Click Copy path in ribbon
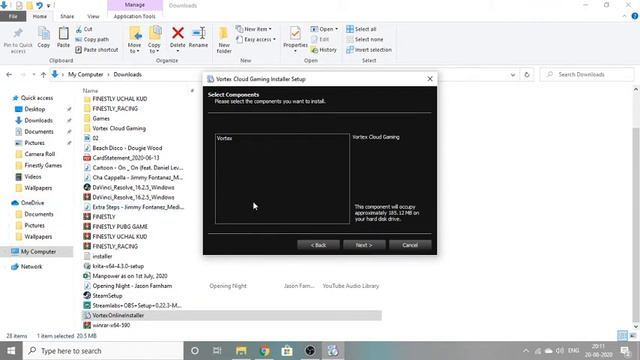 click(92, 40)
